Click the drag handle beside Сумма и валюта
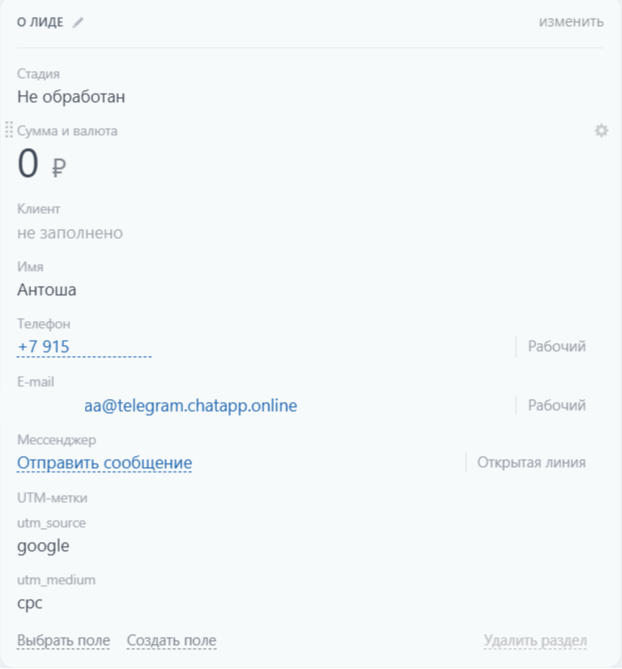 (x=9, y=130)
